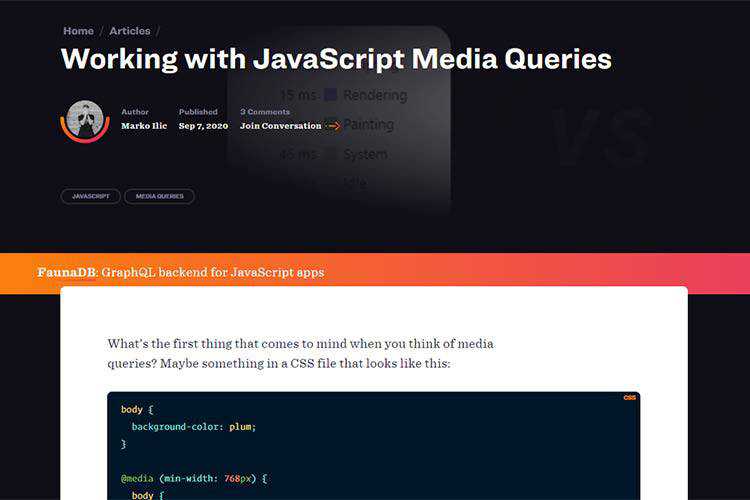Click the Sep 7, 2020 publish date
The image size is (750, 500).
[203, 126]
